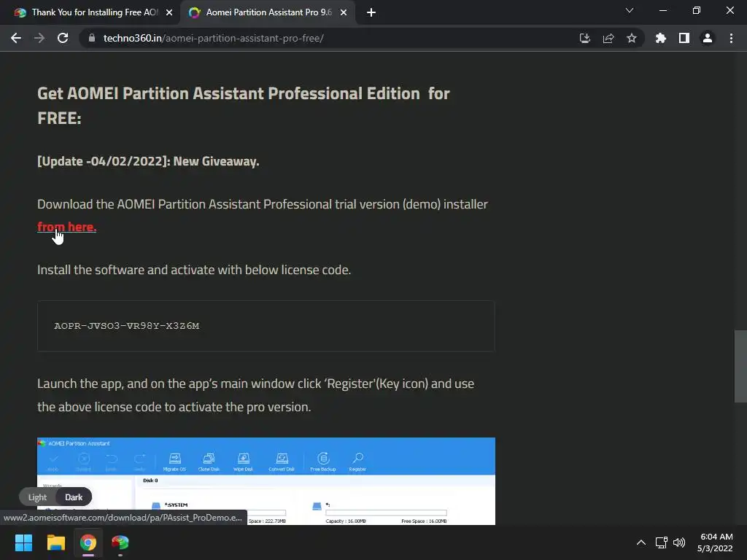Open the Windows Start menu
The height and width of the screenshot is (560, 747).
[23, 542]
